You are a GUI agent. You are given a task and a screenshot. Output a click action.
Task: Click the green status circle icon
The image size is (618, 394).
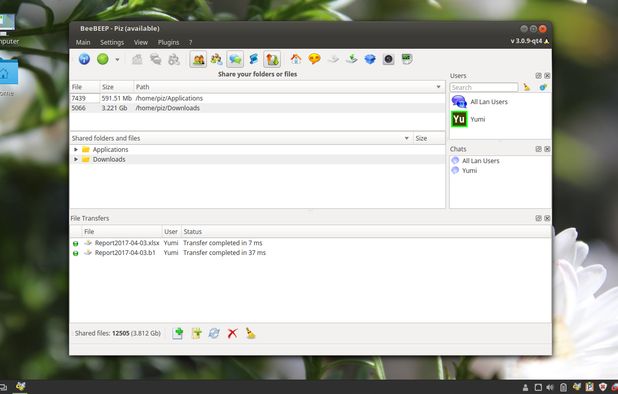pos(103,59)
